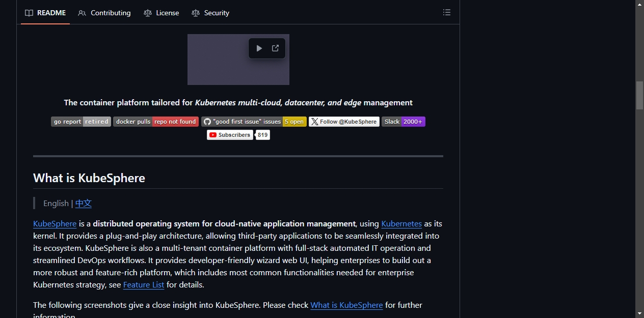This screenshot has width=644, height=318.
Task: Switch to the 中文 version
Action: (84, 203)
